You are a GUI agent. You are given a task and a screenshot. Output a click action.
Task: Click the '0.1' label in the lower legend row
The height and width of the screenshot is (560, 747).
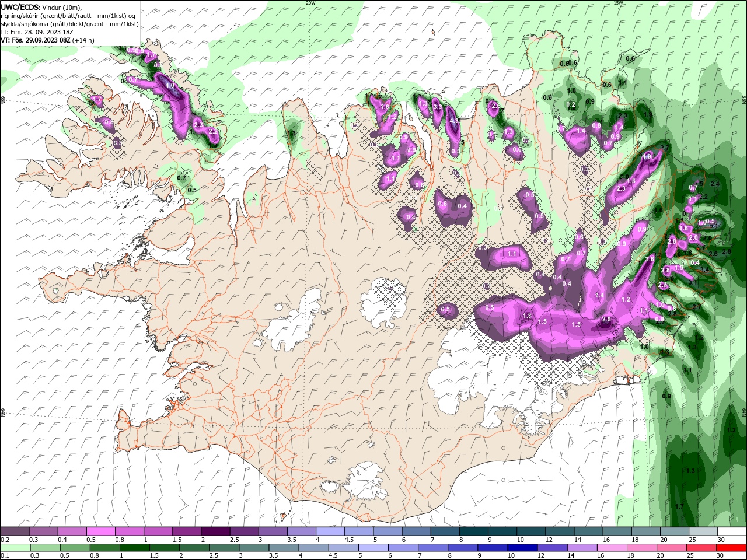tap(5, 555)
